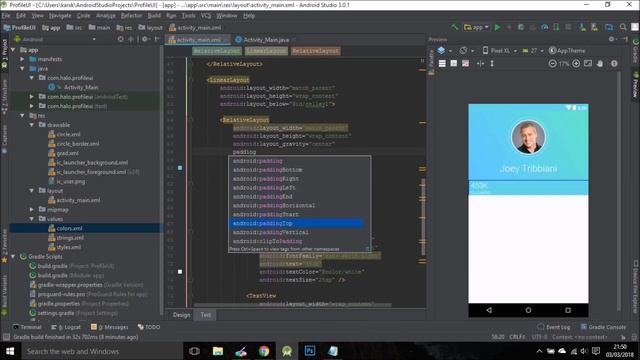The image size is (640, 360).
Task: Click the white color swatch in editor gutter
Action: (180, 271)
